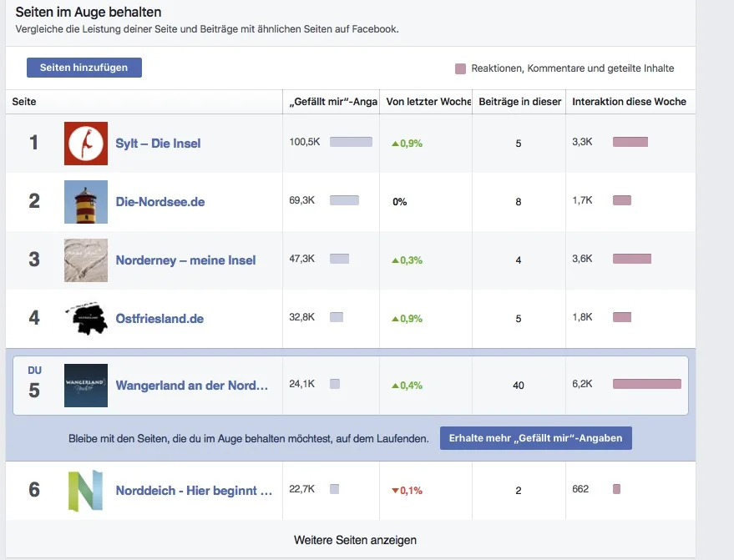
Task: Click the 32,8K likes value for Ostfriesland.de
Action: pos(302,317)
